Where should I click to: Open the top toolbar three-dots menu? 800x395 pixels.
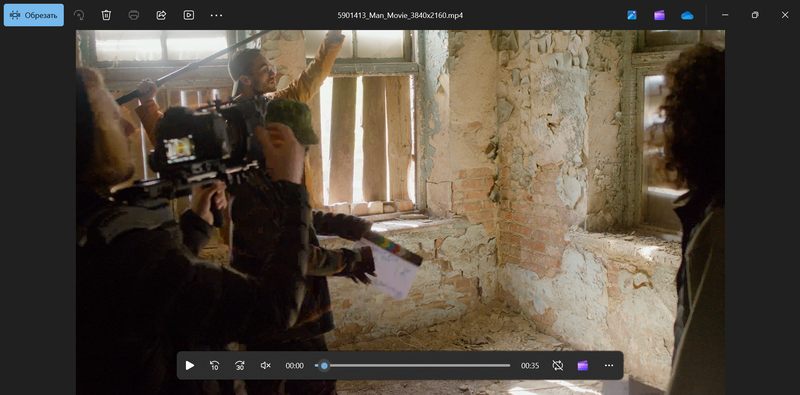(216, 15)
